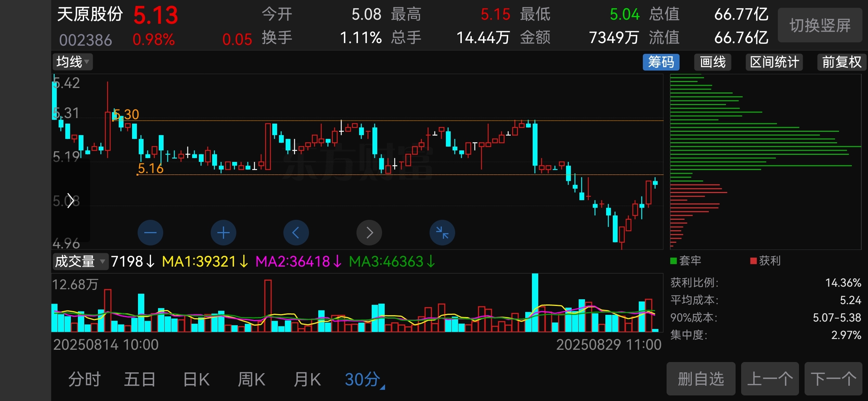Tap the 流值 66.76亿 value
The width and height of the screenshot is (868, 401).
tap(741, 38)
